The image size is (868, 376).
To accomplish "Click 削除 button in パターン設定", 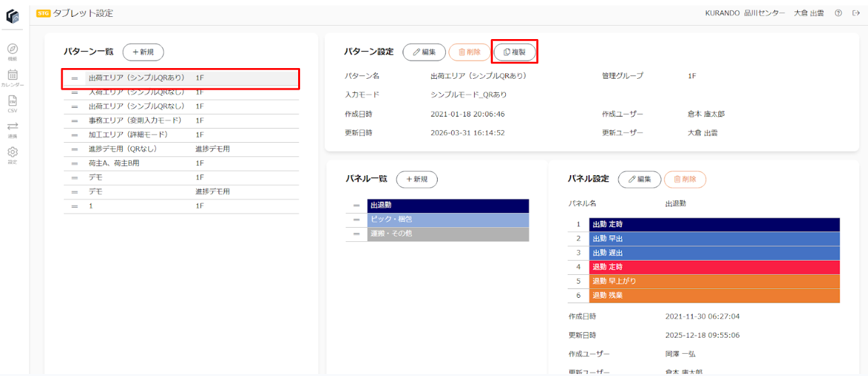I will pos(470,52).
